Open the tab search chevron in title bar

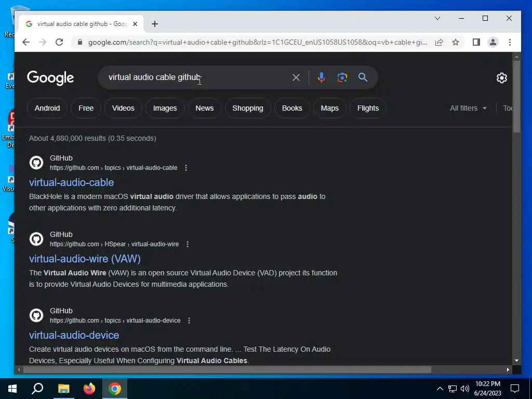click(x=437, y=18)
